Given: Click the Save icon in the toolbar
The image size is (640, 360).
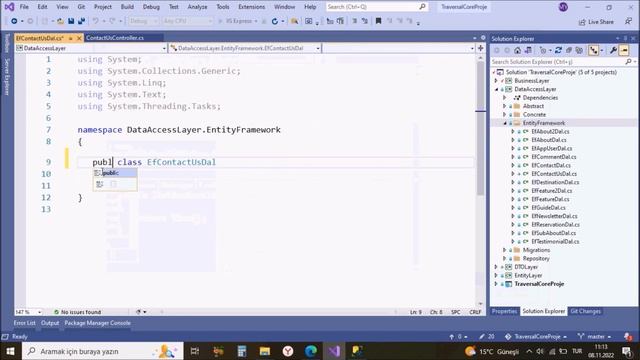Looking at the screenshot, I should tap(71, 21).
